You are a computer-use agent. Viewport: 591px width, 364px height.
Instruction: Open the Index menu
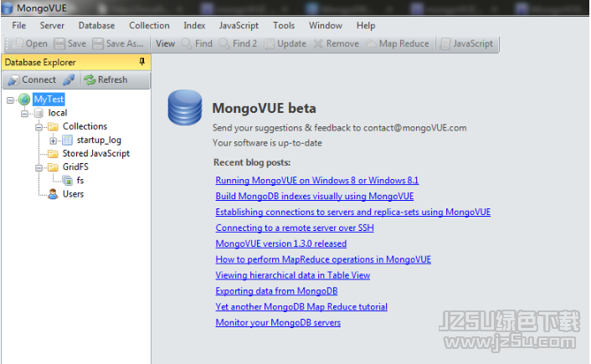pos(194,26)
